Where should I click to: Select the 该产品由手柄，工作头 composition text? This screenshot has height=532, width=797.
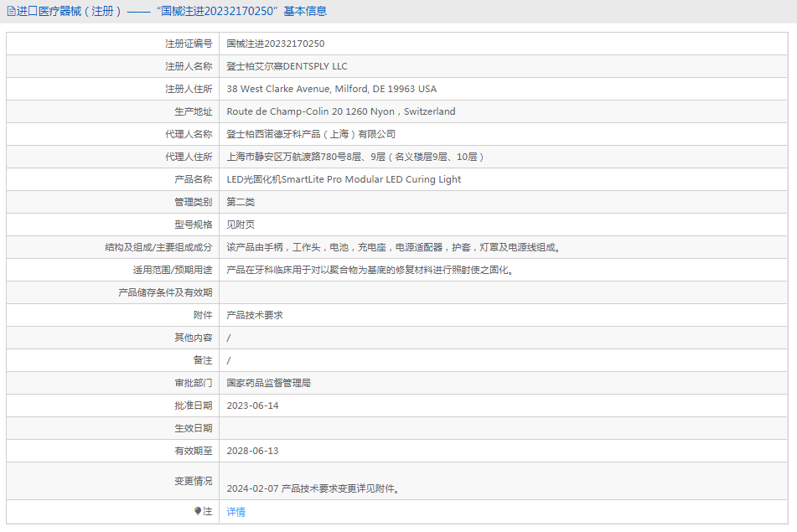pyautogui.click(x=393, y=247)
